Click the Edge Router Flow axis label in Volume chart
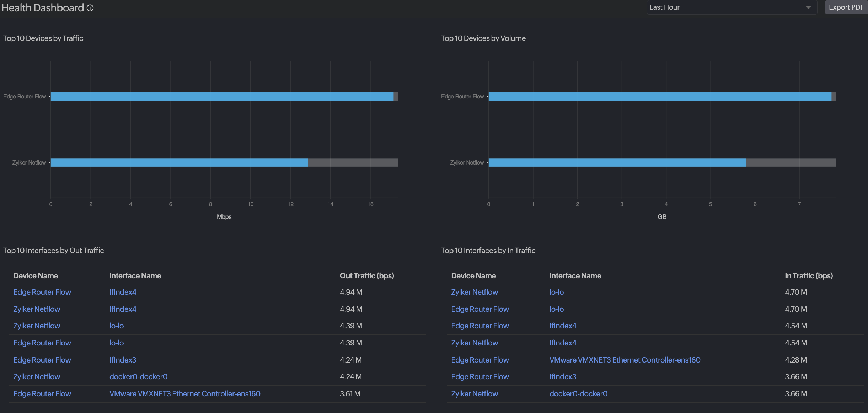 [x=462, y=96]
